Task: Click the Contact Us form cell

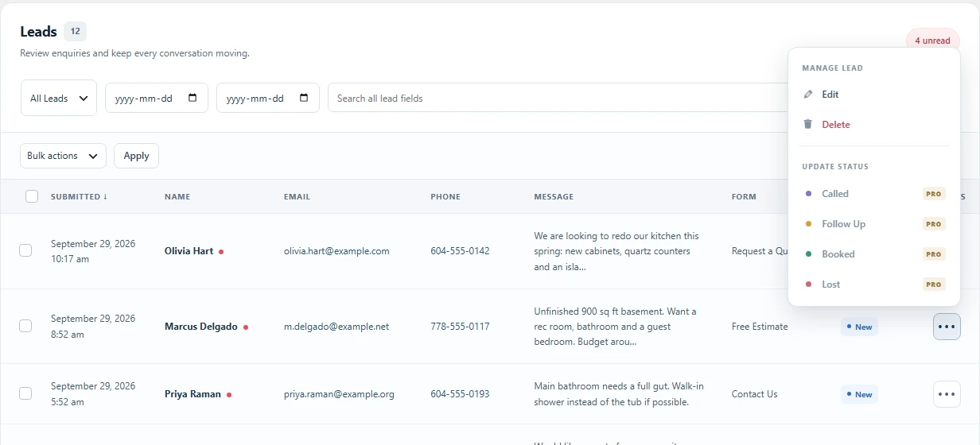Action: (754, 394)
